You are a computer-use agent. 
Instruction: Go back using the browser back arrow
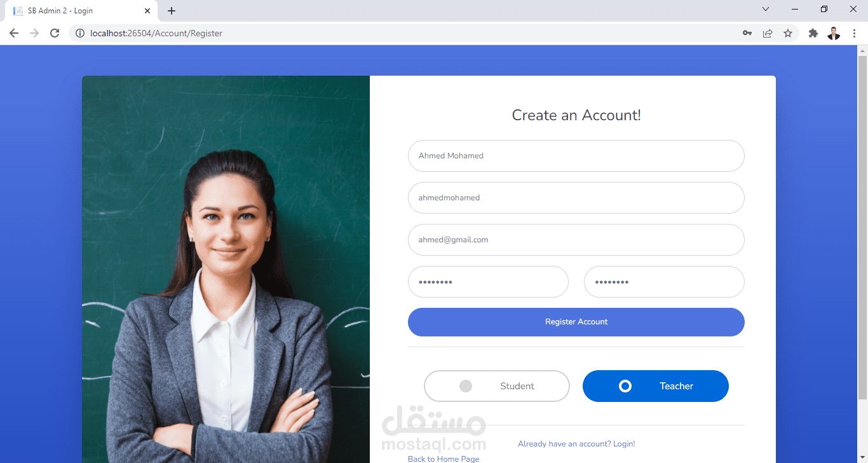pos(14,33)
